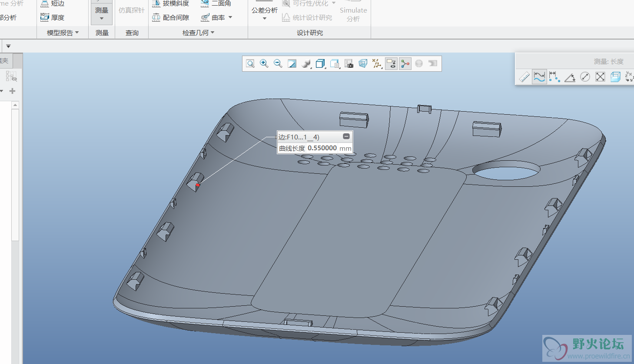Open the 测量 measure dropdown button
Viewport: 634px width, 364px height.
pos(102,13)
